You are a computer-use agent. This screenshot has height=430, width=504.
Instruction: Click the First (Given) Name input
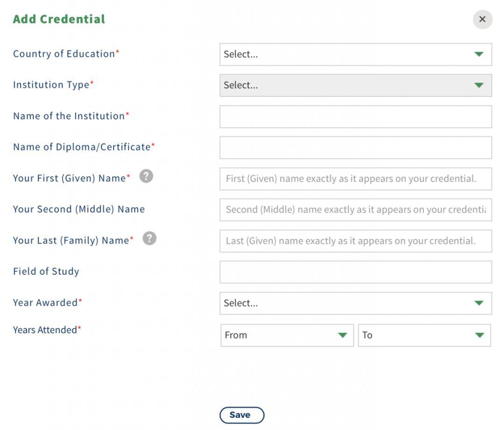point(356,179)
